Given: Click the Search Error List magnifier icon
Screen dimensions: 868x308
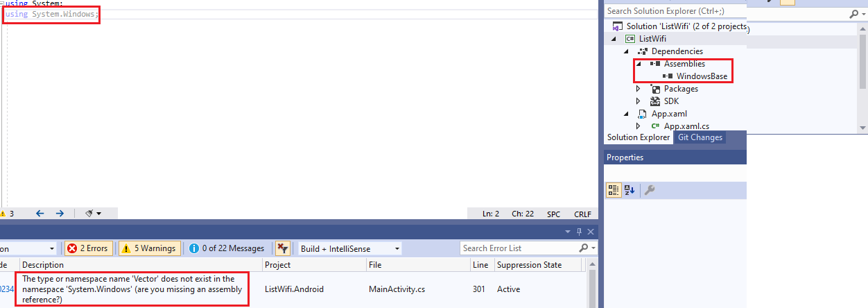Looking at the screenshot, I should (x=584, y=248).
